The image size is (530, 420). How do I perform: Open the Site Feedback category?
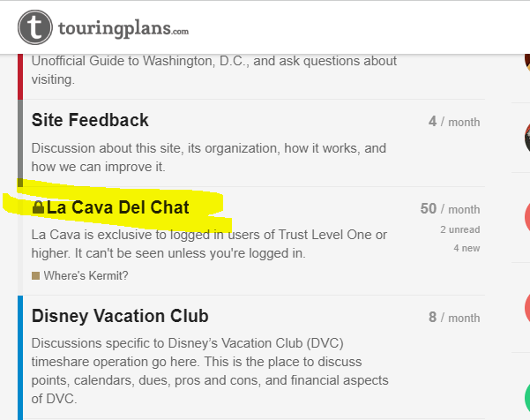[x=90, y=120]
